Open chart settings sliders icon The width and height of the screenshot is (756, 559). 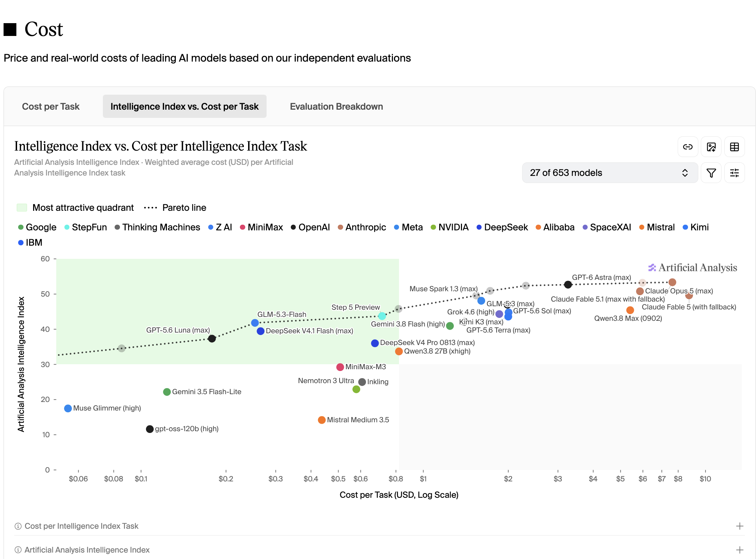point(734,173)
